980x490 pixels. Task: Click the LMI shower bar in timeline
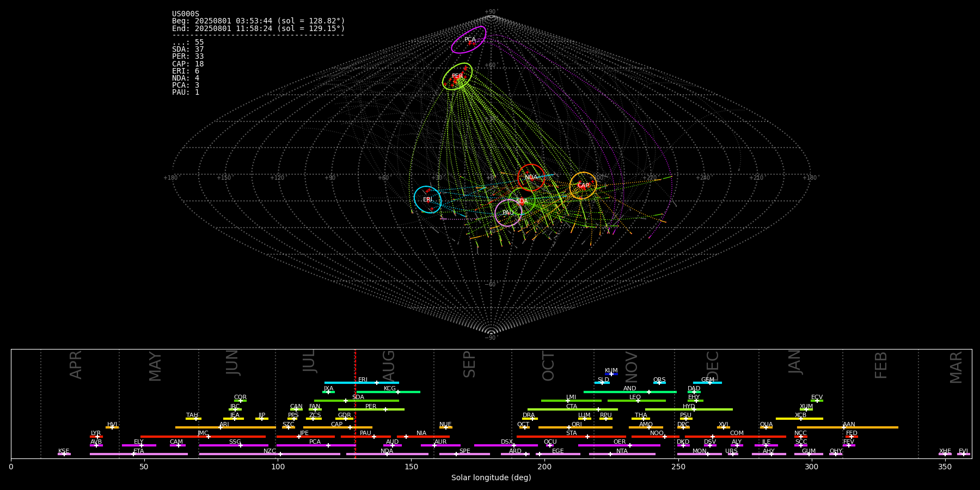[571, 401]
